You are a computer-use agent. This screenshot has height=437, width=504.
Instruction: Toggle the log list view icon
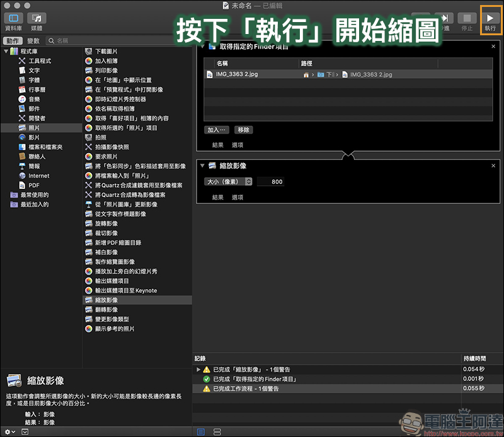pos(201,432)
